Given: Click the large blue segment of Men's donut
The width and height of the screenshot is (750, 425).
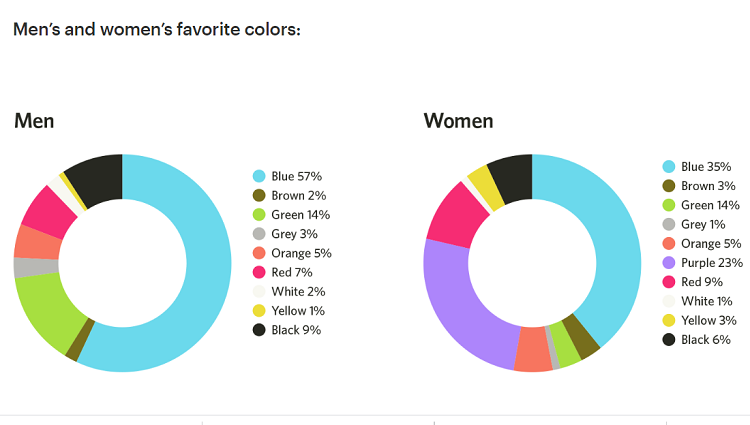Looking at the screenshot, I should point(209,263).
